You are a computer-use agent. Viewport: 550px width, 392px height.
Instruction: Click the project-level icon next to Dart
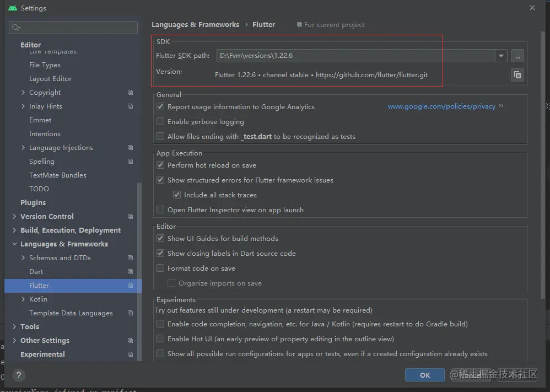130,271
